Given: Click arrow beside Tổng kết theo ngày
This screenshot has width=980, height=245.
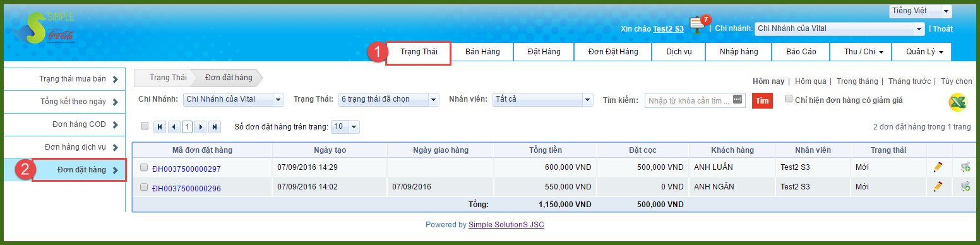Looking at the screenshot, I should pos(115,102).
